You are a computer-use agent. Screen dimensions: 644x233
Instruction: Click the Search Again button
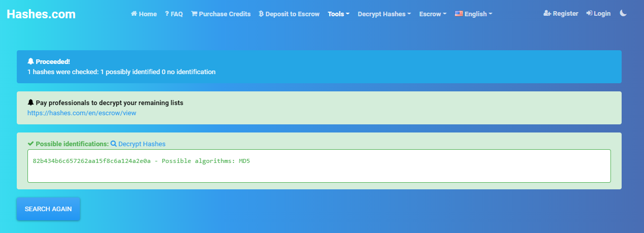(x=48, y=209)
